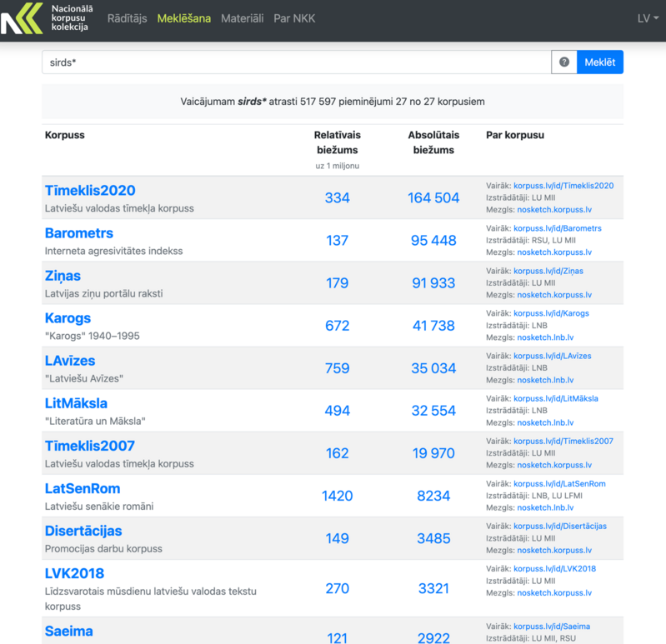Screen dimensions: 666x644
Task: Click relative frequency 137 for Barometrs
Action: coord(338,240)
